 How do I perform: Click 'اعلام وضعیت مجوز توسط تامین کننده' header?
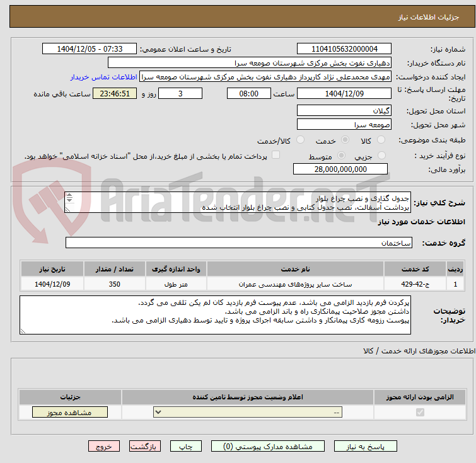(x=248, y=397)
